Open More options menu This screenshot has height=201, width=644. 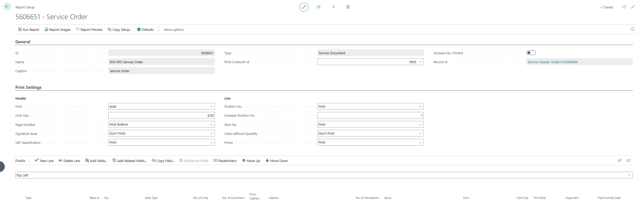(x=174, y=30)
